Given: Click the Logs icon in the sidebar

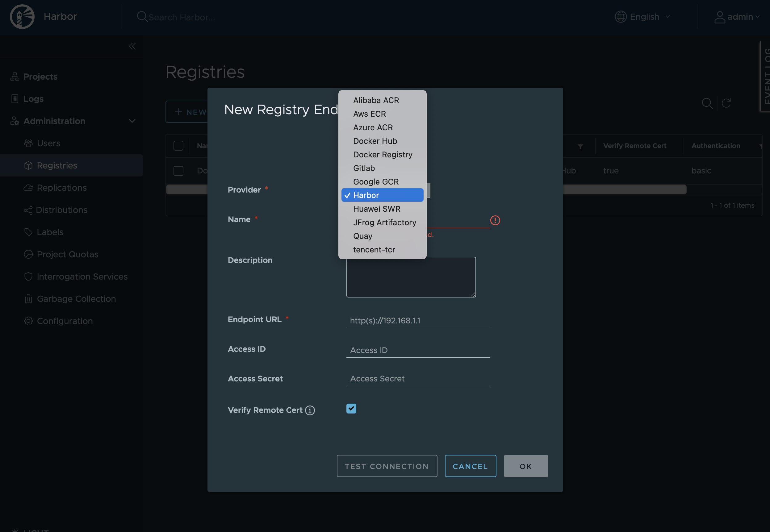Looking at the screenshot, I should tap(15, 99).
